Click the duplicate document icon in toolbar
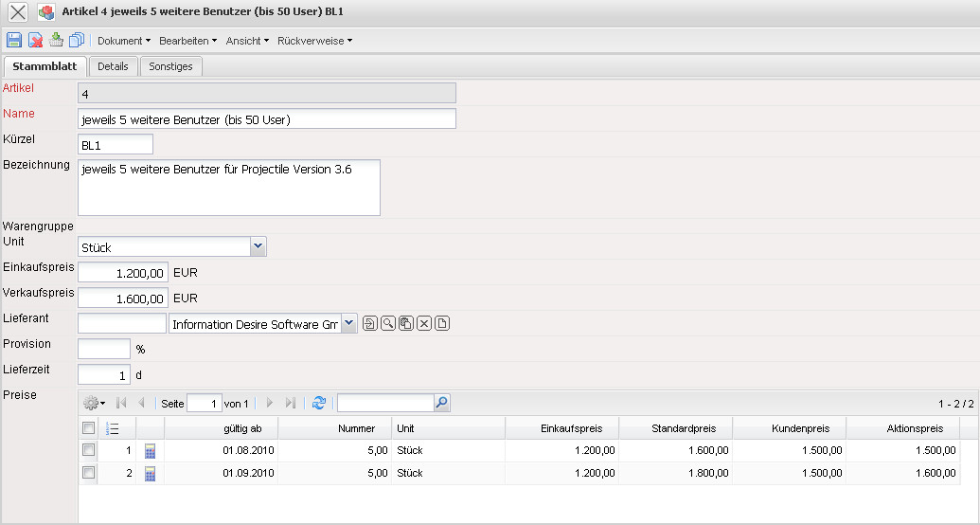 click(77, 41)
